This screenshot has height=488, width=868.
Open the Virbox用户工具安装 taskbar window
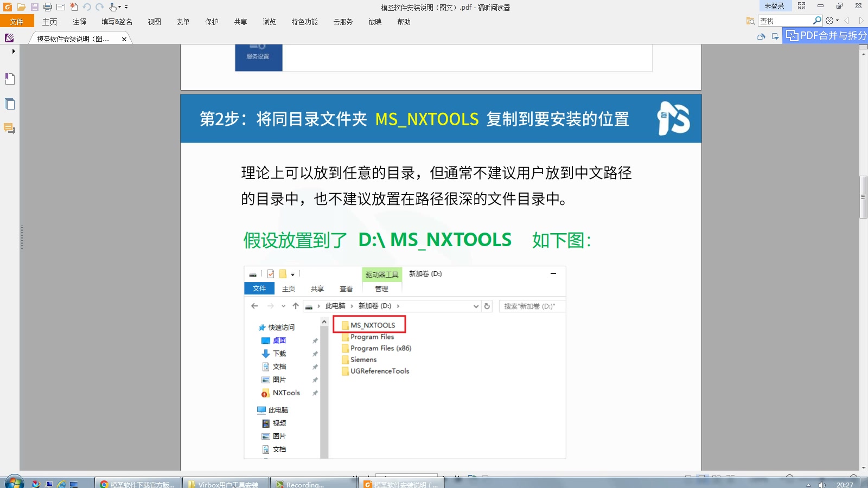(226, 483)
